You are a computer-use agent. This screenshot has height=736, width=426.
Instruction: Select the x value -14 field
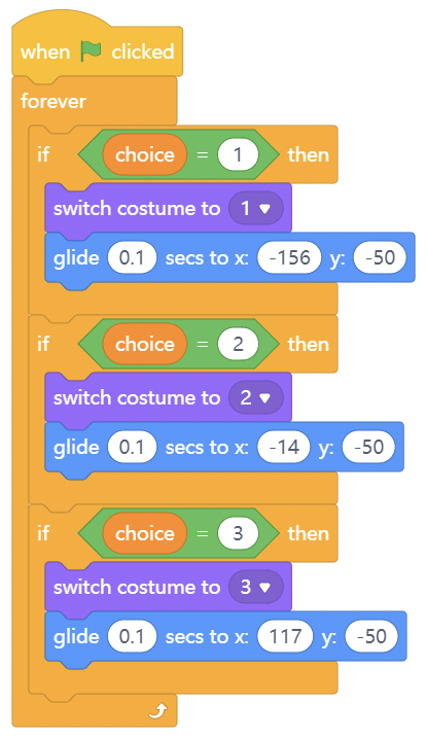[x=284, y=447]
